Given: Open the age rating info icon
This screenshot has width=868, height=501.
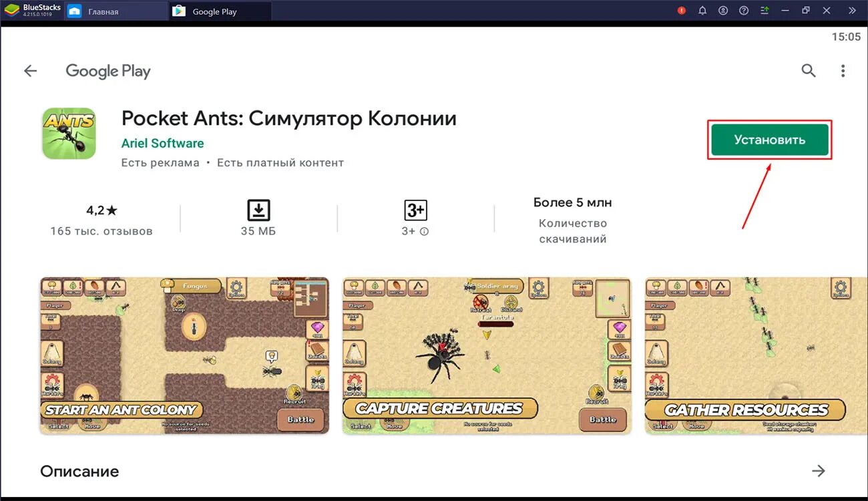Looking at the screenshot, I should (x=424, y=232).
